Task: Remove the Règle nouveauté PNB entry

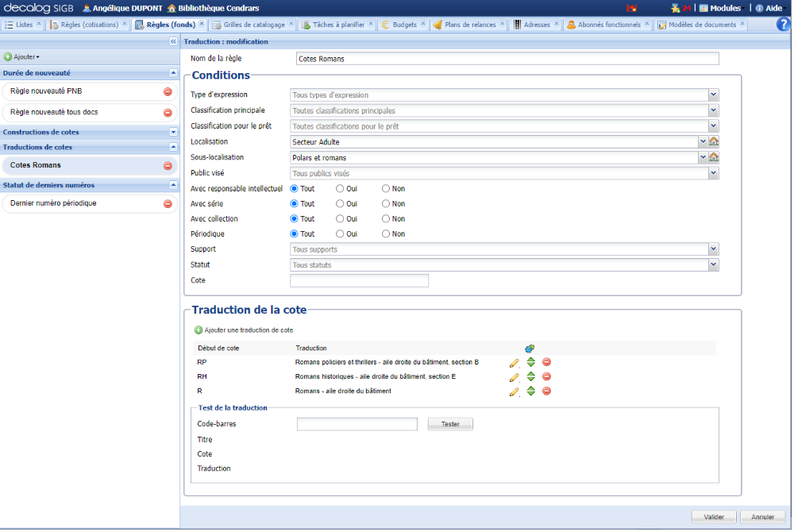Action: coord(168,91)
